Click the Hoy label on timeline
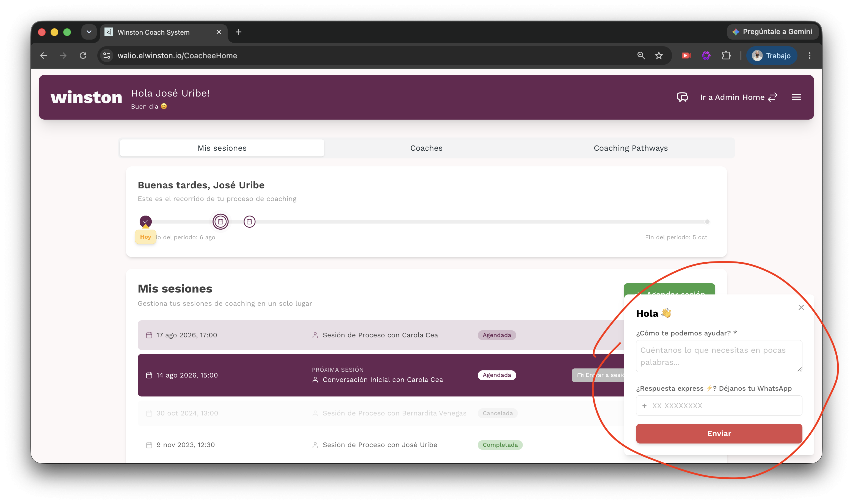 145,237
